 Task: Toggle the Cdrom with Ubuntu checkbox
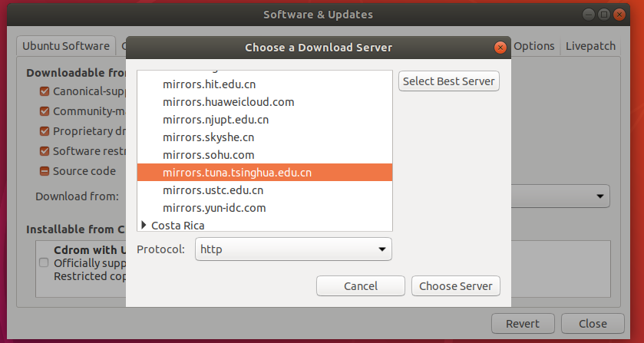click(43, 262)
